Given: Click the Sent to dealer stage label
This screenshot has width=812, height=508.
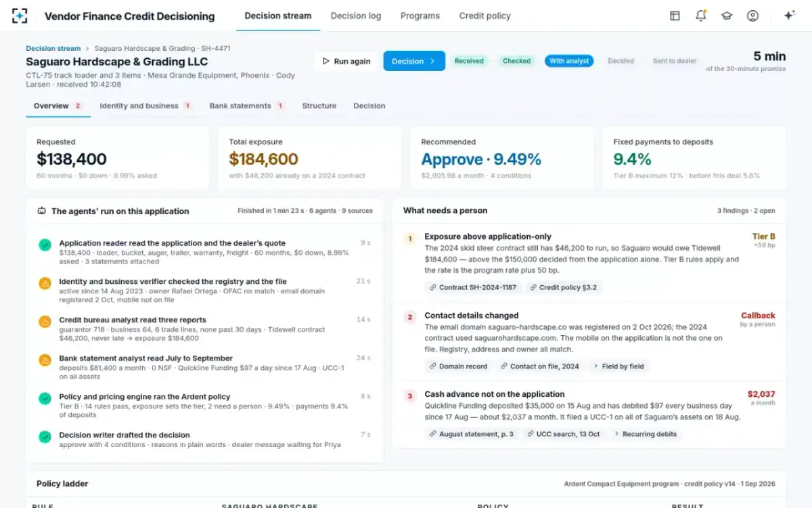Looking at the screenshot, I should (x=675, y=61).
